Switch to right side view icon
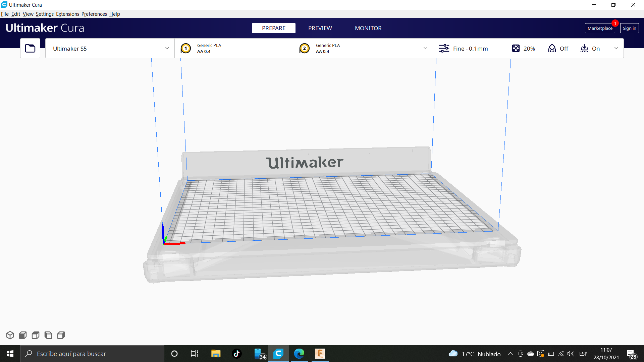The image size is (644, 362). click(x=61, y=335)
